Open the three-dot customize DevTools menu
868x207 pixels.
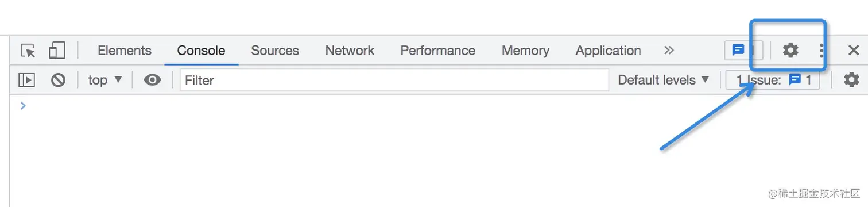tap(821, 51)
